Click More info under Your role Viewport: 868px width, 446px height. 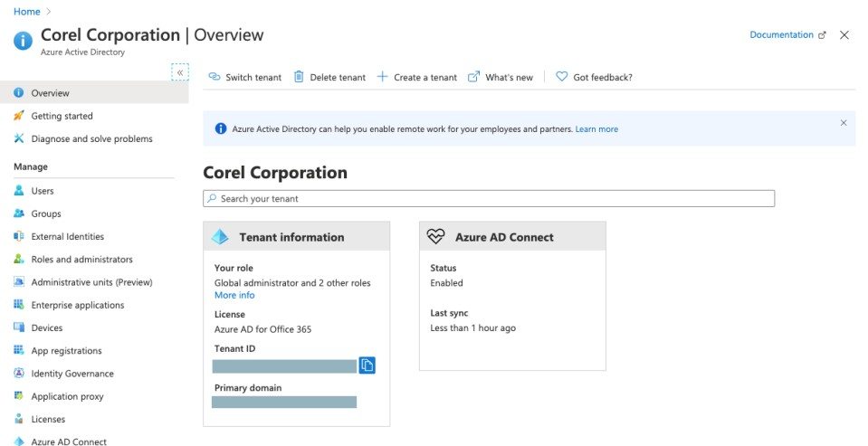click(234, 295)
